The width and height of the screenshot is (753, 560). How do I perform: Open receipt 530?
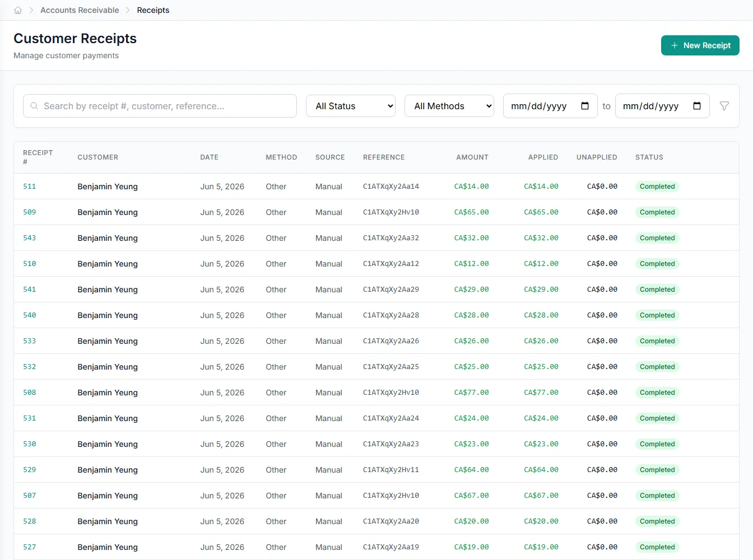point(30,444)
